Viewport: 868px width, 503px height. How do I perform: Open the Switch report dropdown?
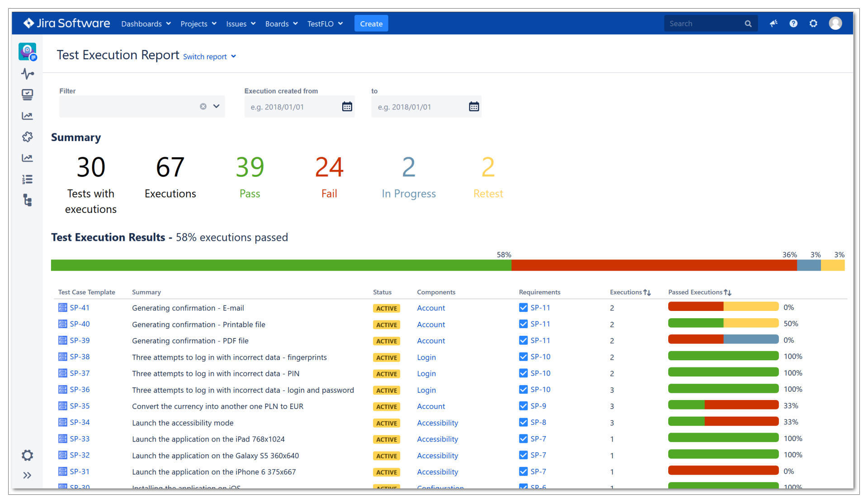[x=209, y=56]
